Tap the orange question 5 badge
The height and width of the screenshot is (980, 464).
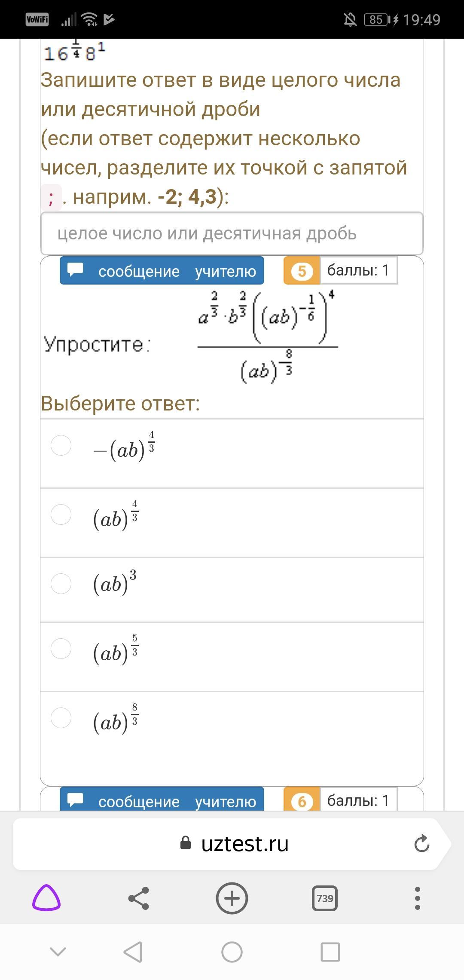(302, 271)
